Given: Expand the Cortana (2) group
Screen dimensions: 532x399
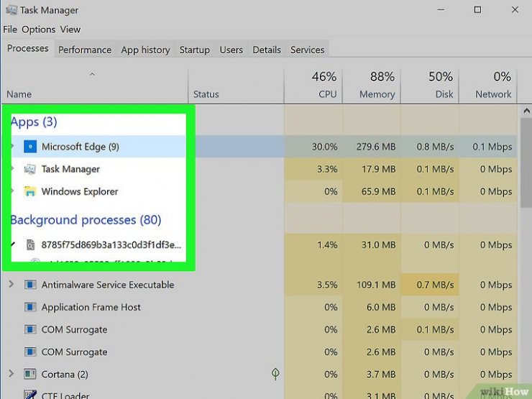Looking at the screenshot, I should [12, 374].
